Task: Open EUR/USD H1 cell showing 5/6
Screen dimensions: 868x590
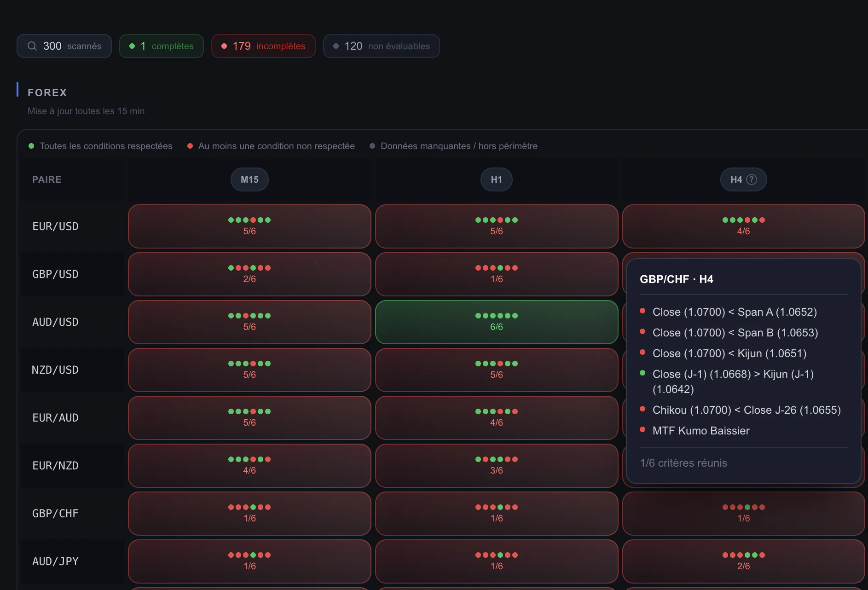Action: click(x=497, y=226)
